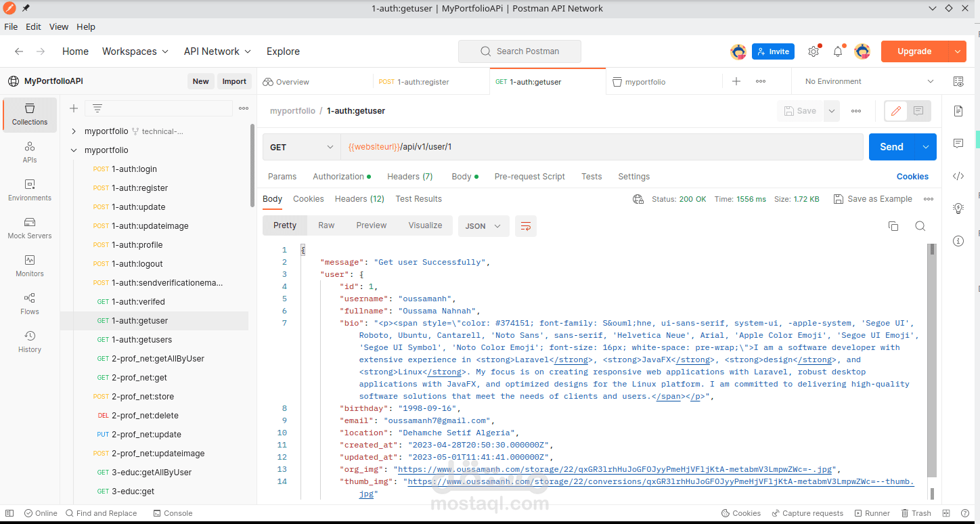The width and height of the screenshot is (980, 524).
Task: Open the No Environment dropdown
Action: click(868, 81)
